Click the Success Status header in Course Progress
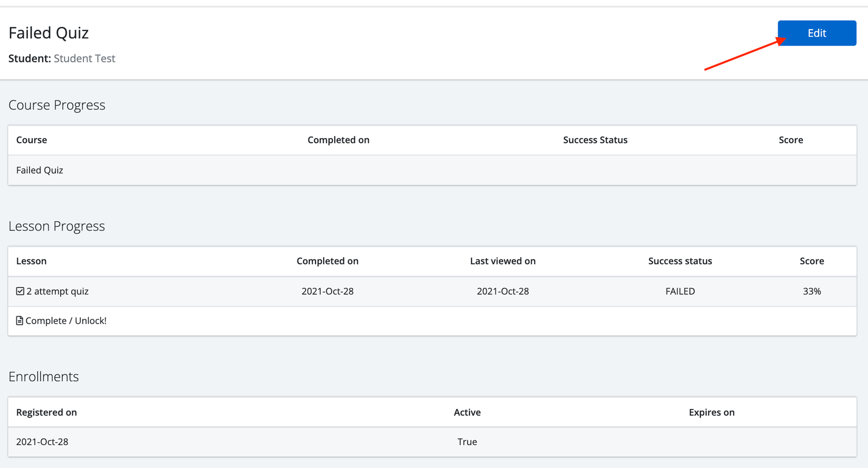This screenshot has width=868, height=468. tap(595, 140)
